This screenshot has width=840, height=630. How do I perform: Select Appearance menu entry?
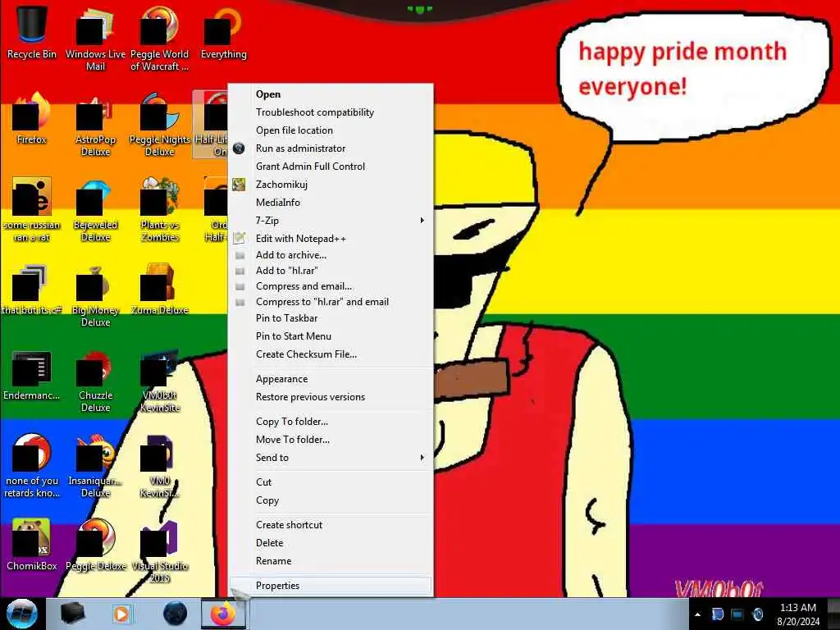click(x=331, y=379)
